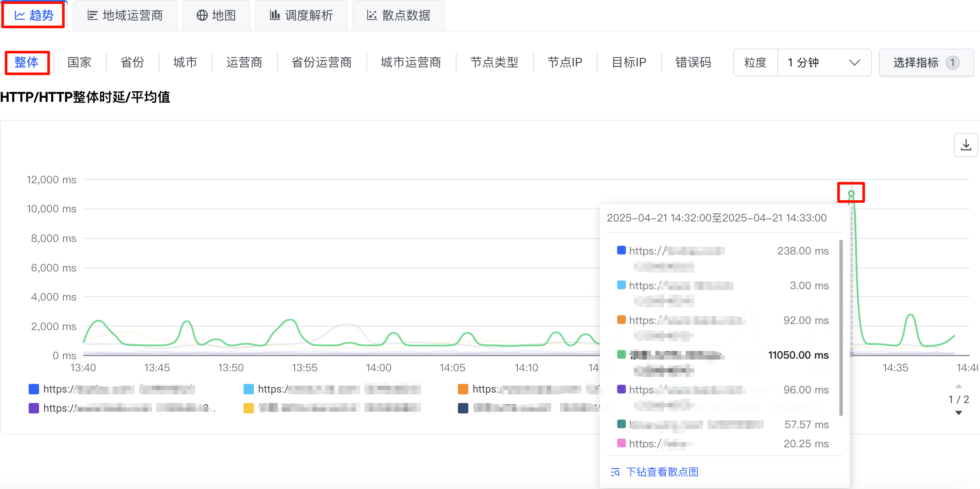Viewport: 980px width, 489px height.
Task: Click the bar chart icon on 调度解析
Action: (x=275, y=15)
